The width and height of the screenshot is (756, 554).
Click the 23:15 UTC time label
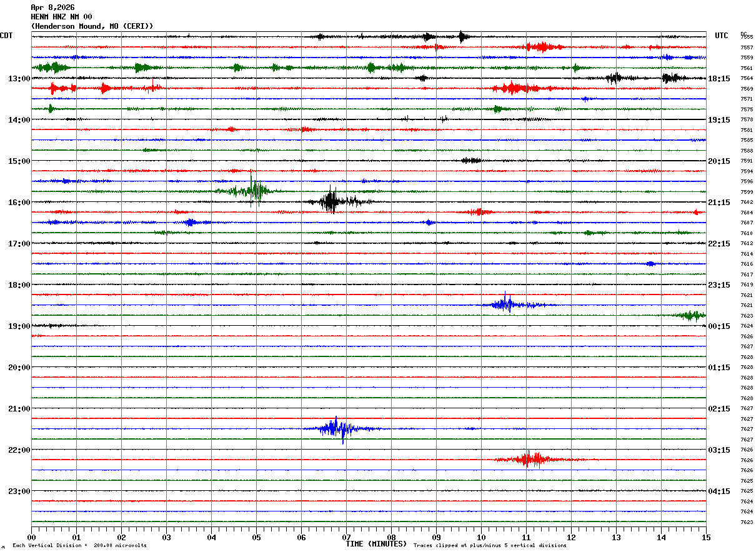pos(719,285)
